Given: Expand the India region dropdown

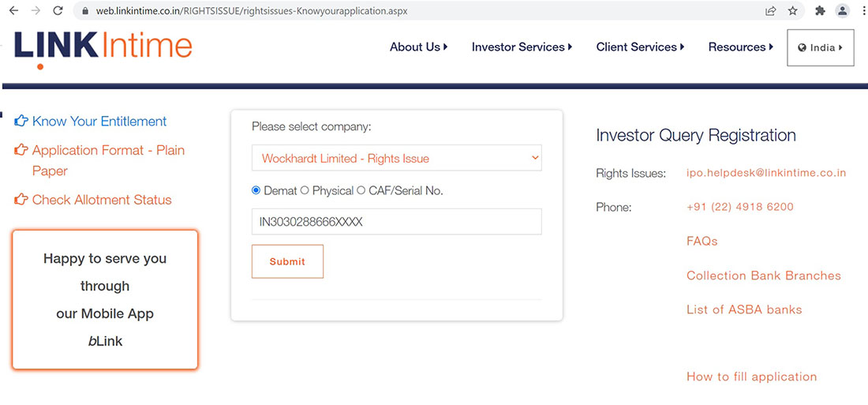Looking at the screenshot, I should coord(821,47).
